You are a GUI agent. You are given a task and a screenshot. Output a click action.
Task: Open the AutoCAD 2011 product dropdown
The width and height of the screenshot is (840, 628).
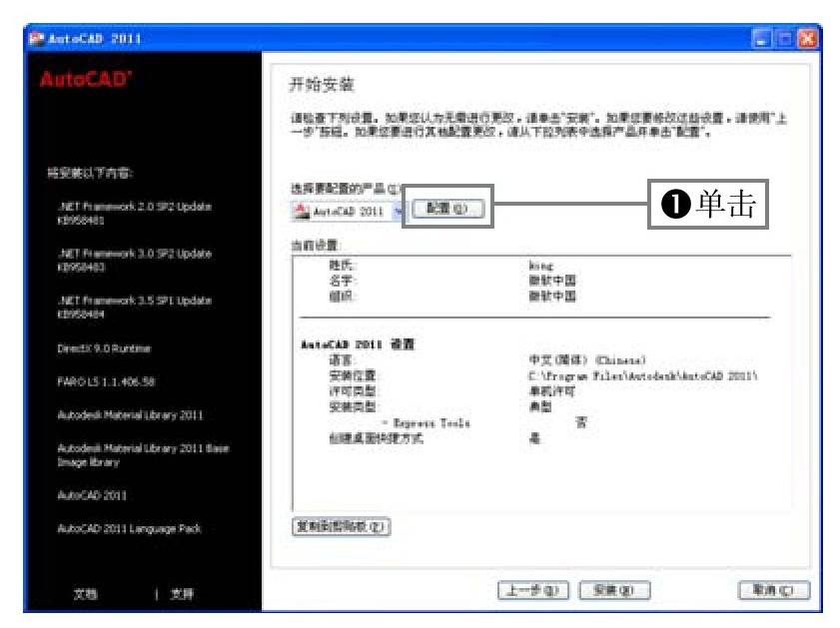399,211
